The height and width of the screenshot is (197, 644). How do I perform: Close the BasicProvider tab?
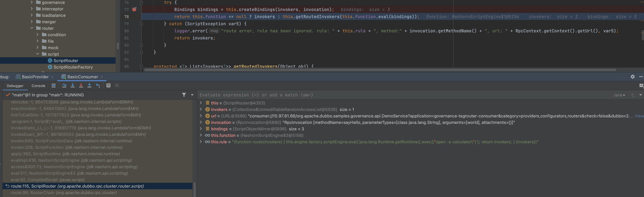tap(52, 77)
